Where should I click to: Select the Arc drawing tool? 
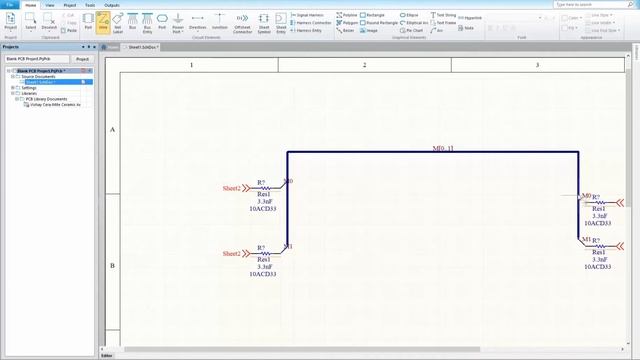tap(437, 30)
